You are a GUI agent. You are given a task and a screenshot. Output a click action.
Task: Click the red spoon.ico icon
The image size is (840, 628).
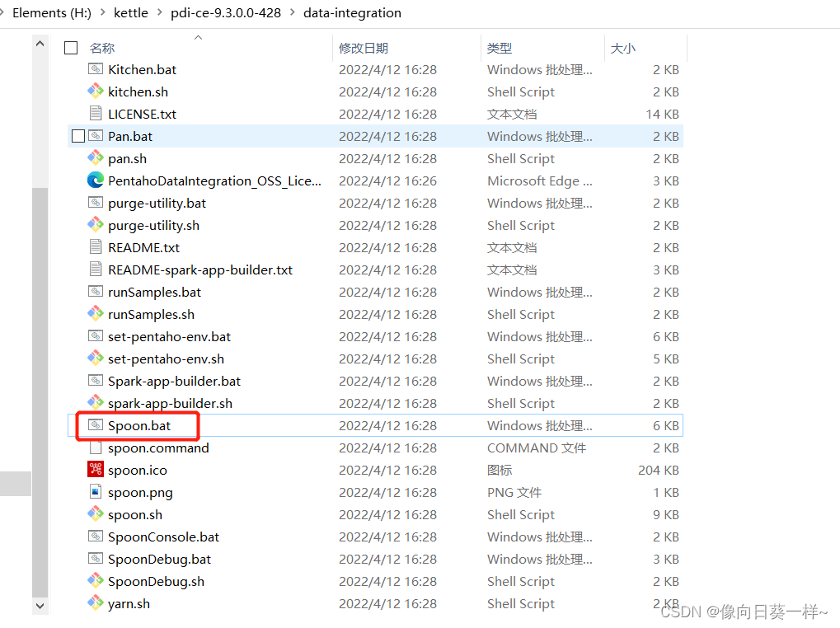96,470
